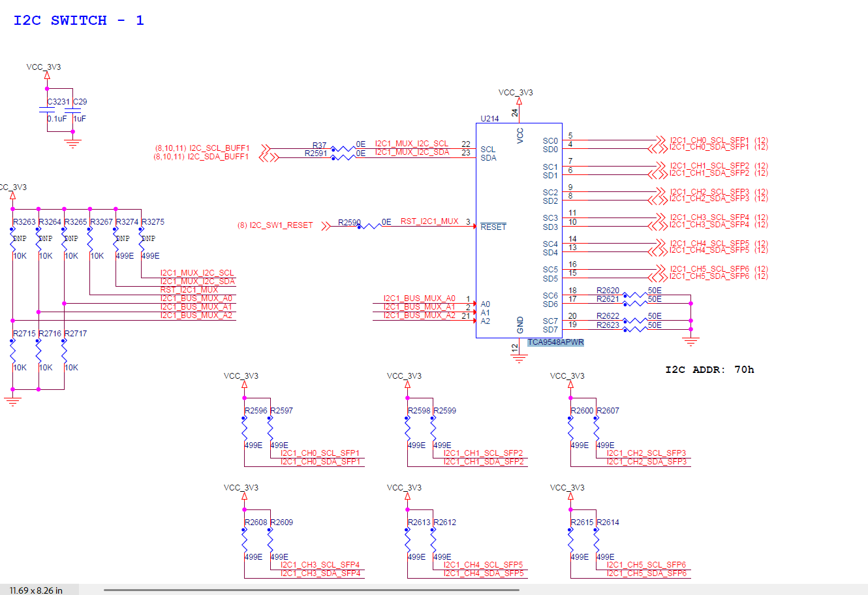Select pull-up resistor R2614
The image size is (868, 595).
(x=596, y=541)
